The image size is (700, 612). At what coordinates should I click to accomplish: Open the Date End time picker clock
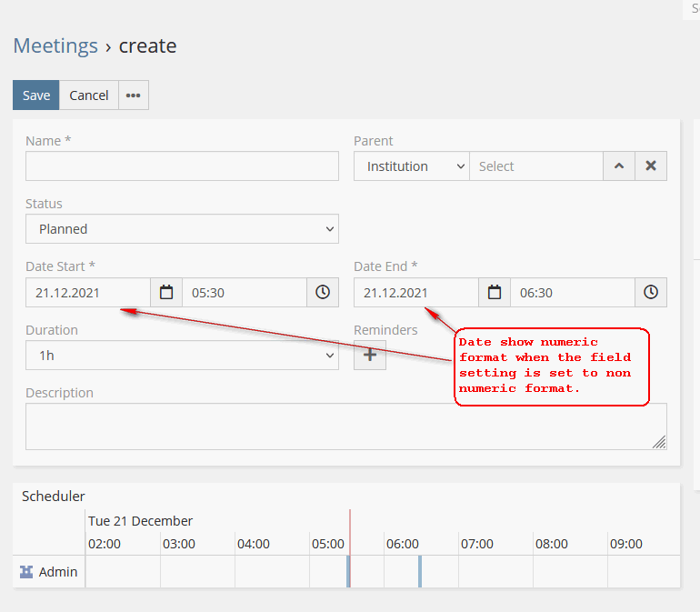tap(651, 293)
